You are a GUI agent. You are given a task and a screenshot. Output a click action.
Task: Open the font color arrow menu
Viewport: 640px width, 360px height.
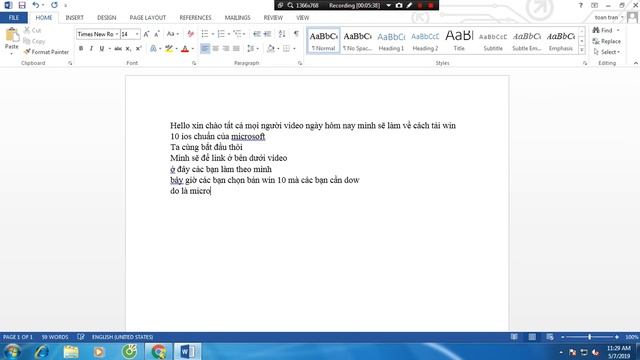point(193,49)
